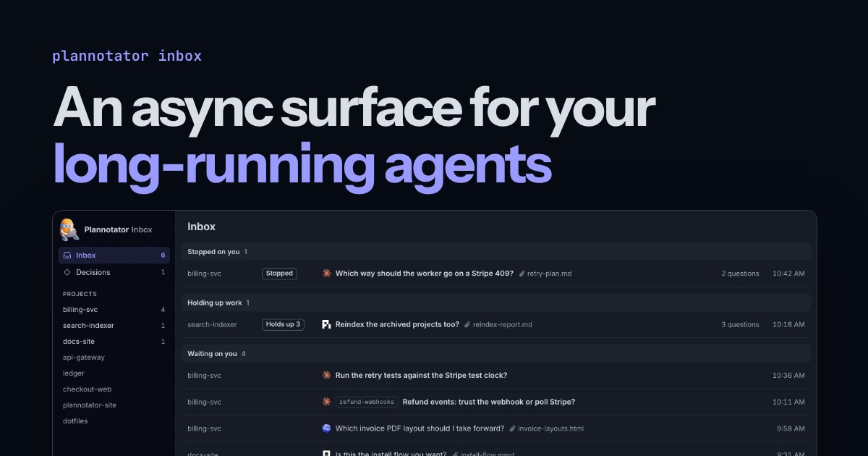This screenshot has height=456, width=868.
Task: Click the 9:58 AM timestamp
Action: pyautogui.click(x=791, y=428)
